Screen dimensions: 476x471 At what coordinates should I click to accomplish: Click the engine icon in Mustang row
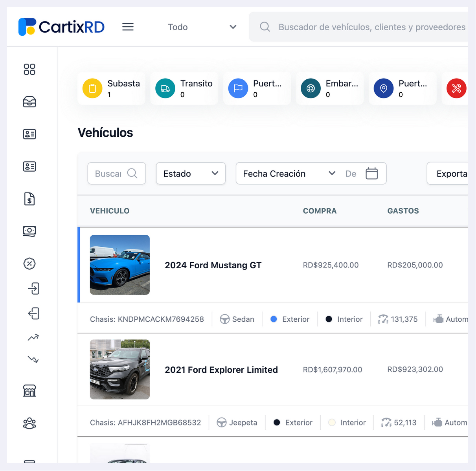pyautogui.click(x=438, y=319)
